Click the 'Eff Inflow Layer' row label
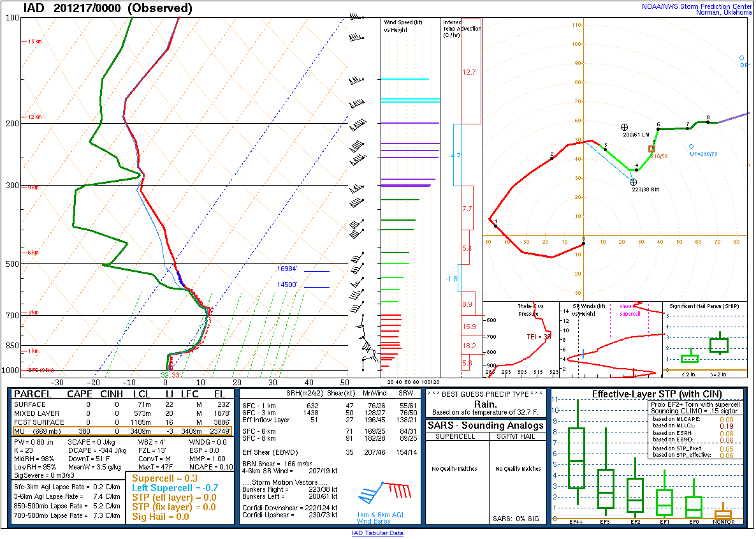The height and width of the screenshot is (539, 756). click(266, 420)
